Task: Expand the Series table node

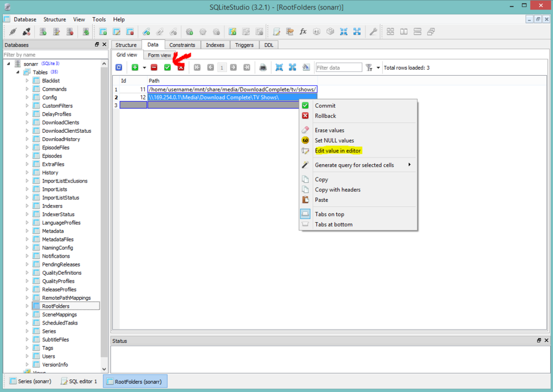Action: click(x=27, y=331)
